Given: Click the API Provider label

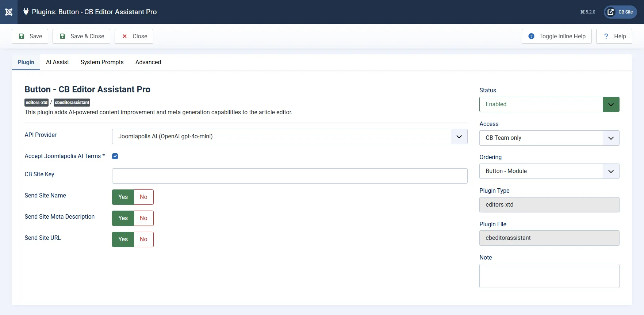Looking at the screenshot, I should (x=41, y=135).
